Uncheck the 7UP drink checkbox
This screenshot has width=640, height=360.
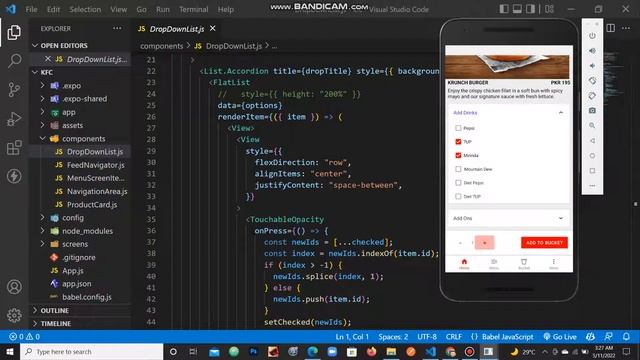pyautogui.click(x=458, y=142)
